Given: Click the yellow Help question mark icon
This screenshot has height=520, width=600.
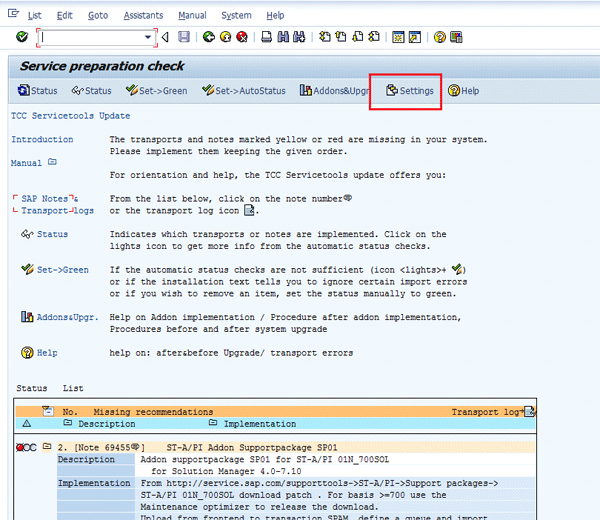Looking at the screenshot, I should [440, 37].
